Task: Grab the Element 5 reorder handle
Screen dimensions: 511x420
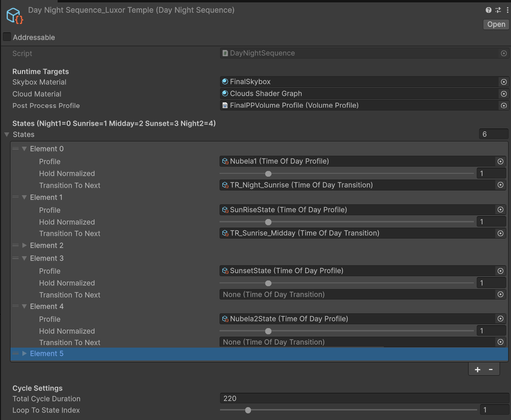Action: (x=15, y=353)
